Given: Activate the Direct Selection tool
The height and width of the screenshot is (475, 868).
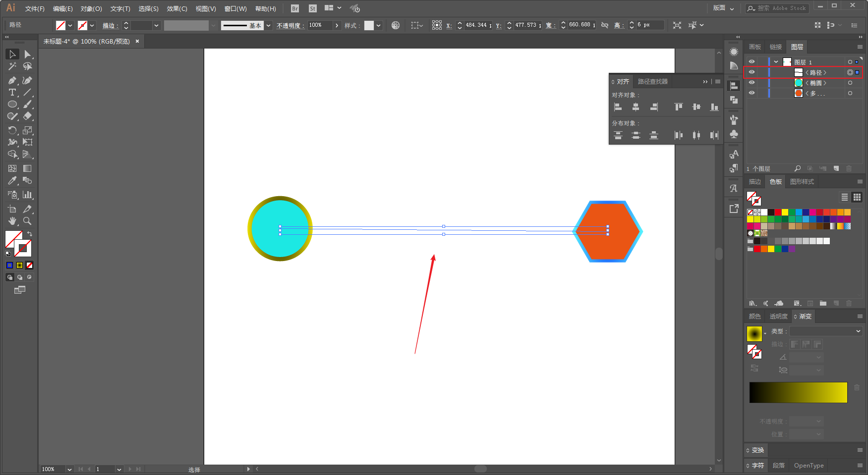Looking at the screenshot, I should click(x=28, y=54).
